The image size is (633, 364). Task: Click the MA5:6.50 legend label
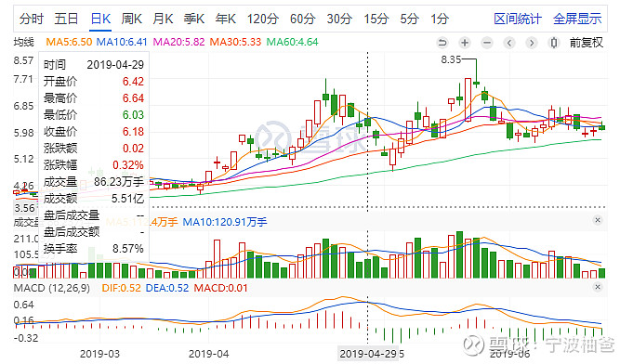pyautogui.click(x=69, y=42)
